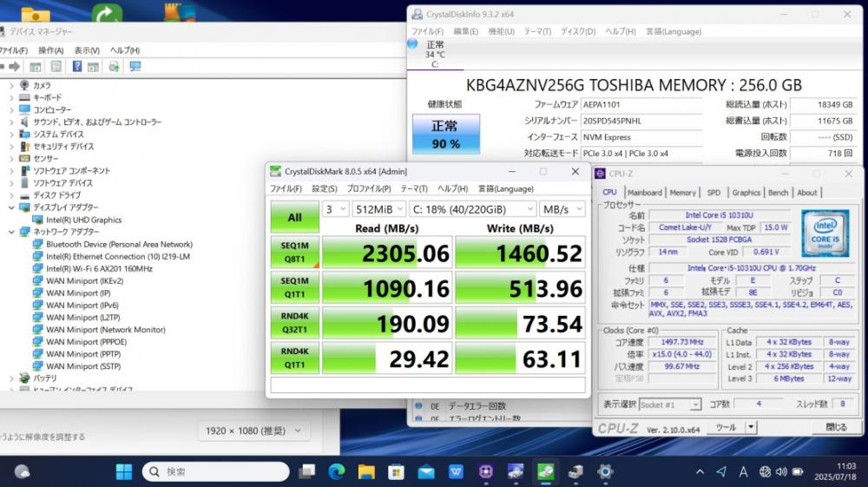Open File Explorer from the taskbar
The image size is (868, 487).
coord(366,471)
